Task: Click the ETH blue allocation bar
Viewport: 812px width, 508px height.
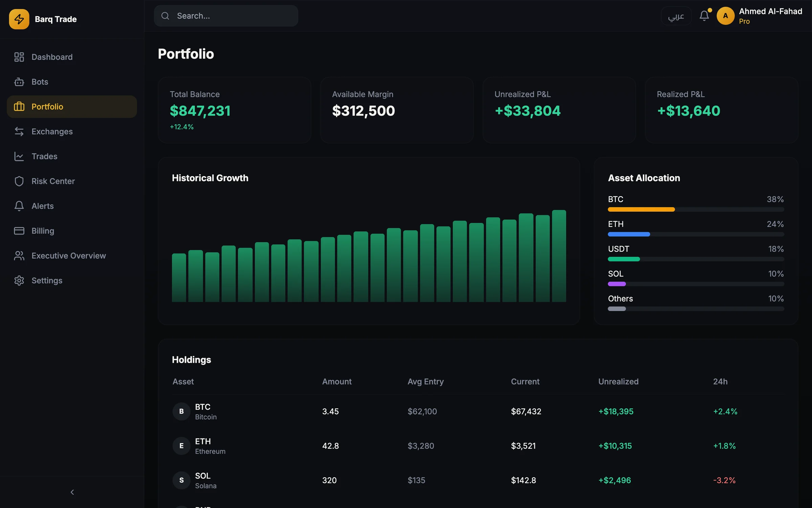Action: [629, 234]
